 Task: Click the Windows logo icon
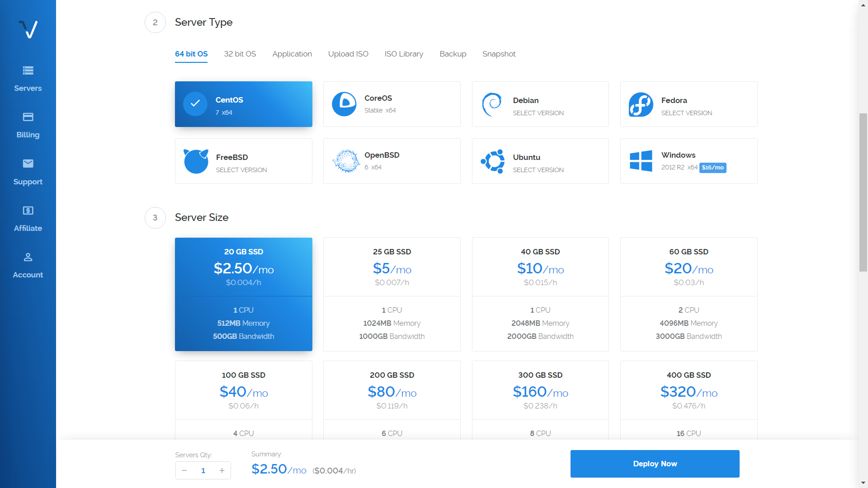pos(641,161)
